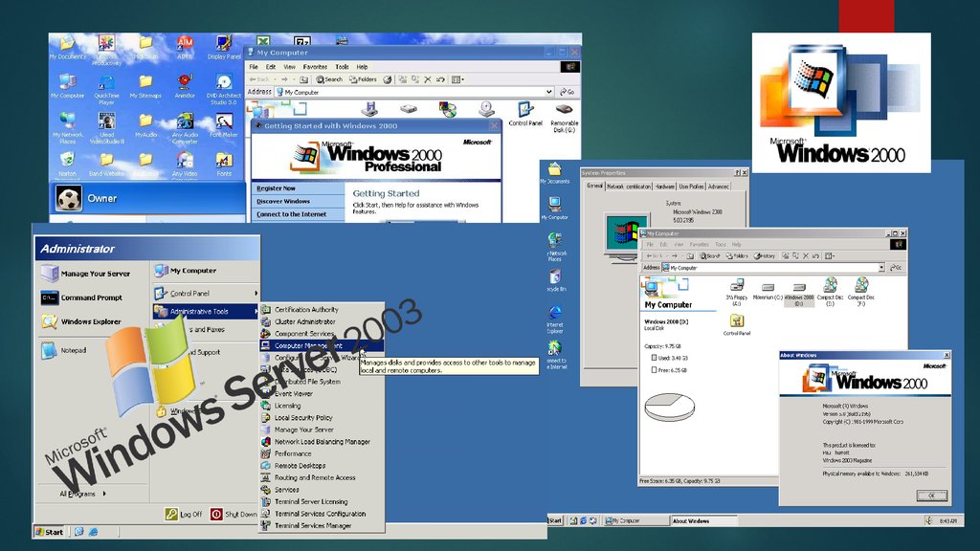The image size is (980, 551).
Task: Open Address dropdown in blue My Computer window
Action: pos(548,92)
